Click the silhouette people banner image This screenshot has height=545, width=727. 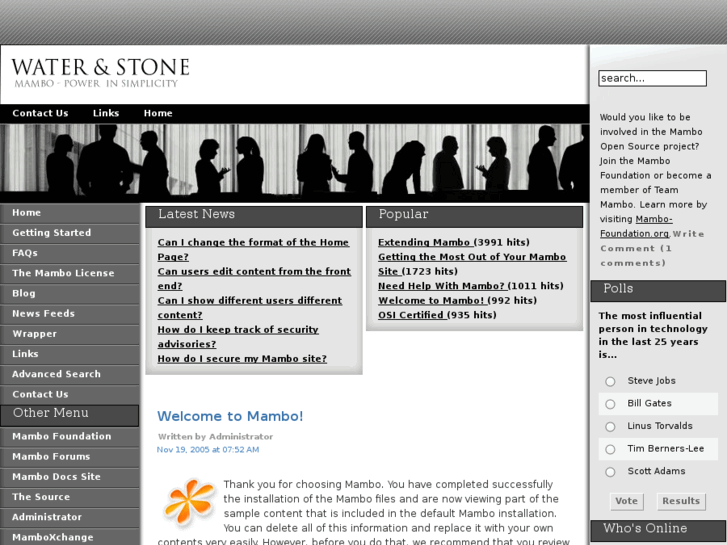tap(294, 163)
